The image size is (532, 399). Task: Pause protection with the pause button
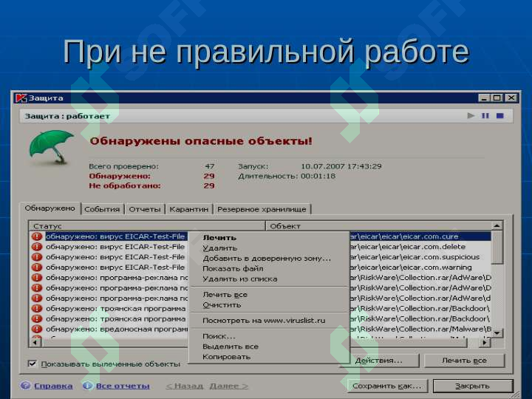pyautogui.click(x=485, y=116)
